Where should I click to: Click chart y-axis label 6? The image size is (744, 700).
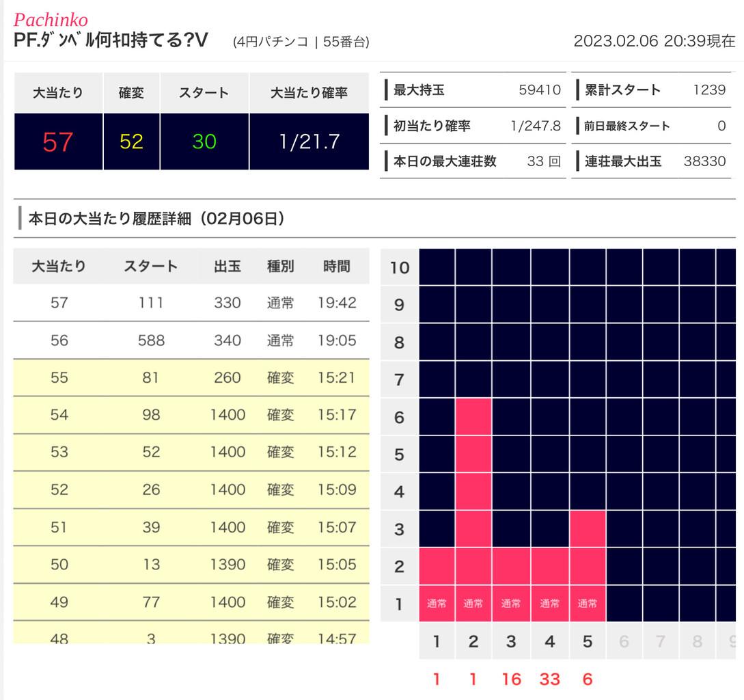[400, 417]
